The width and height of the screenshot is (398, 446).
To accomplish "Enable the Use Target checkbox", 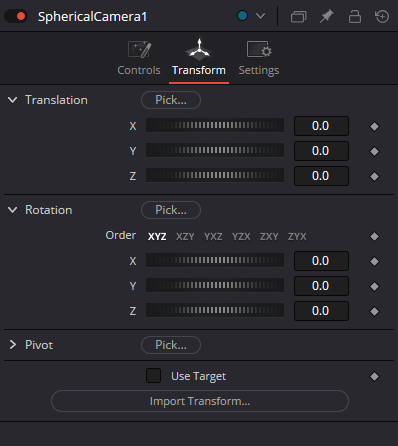I will coord(153,376).
